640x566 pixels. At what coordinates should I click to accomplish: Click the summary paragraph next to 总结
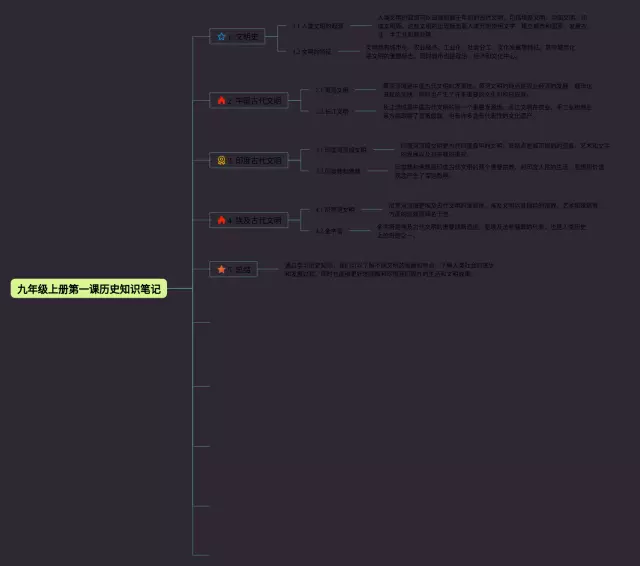(389, 269)
